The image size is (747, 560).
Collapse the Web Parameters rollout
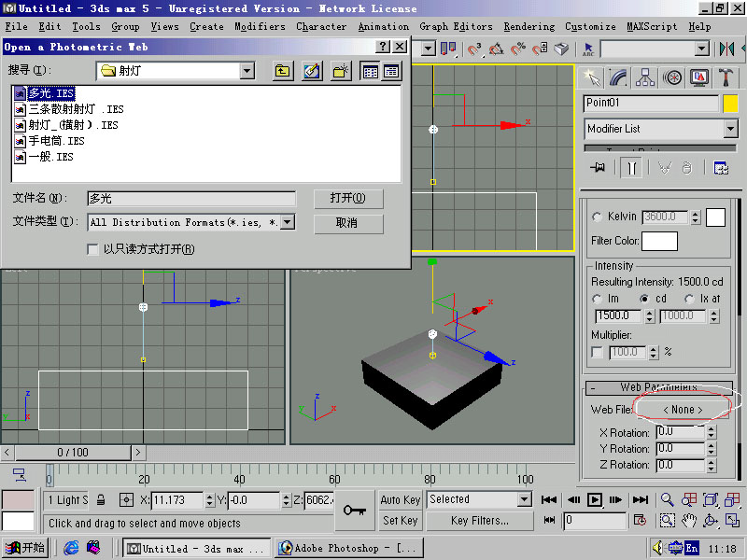(x=659, y=387)
